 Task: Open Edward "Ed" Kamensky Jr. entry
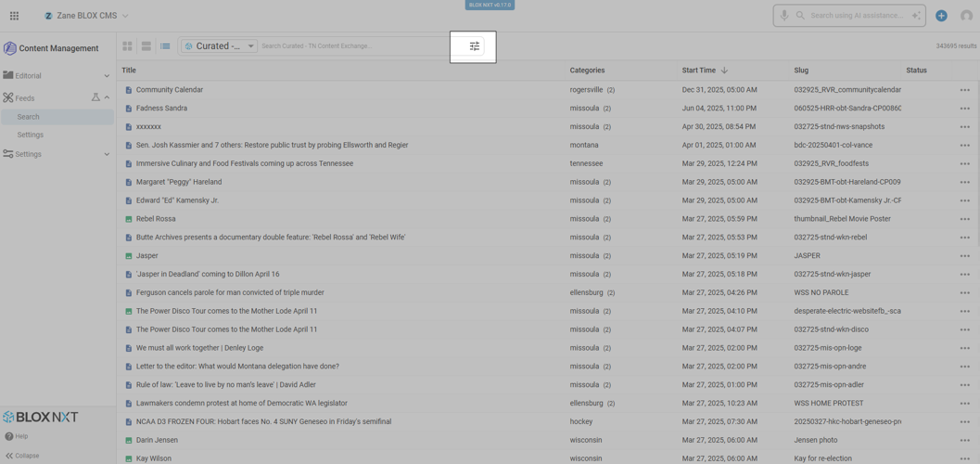(177, 200)
